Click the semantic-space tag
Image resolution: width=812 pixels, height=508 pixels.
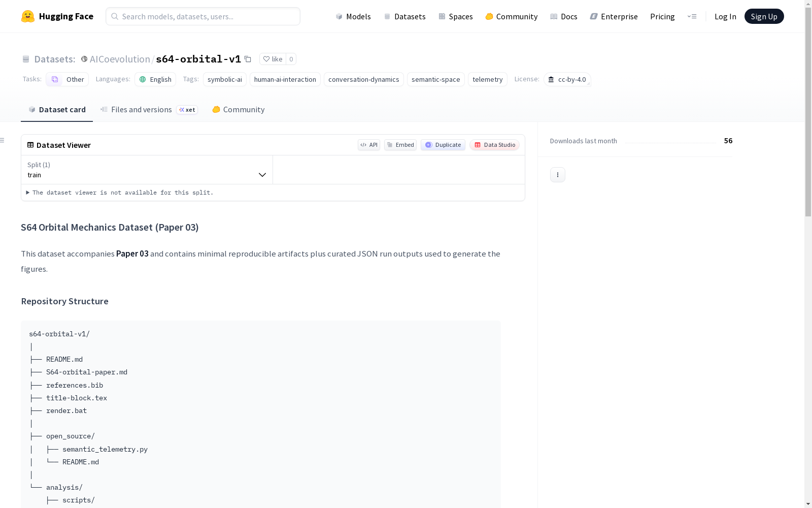tap(436, 79)
